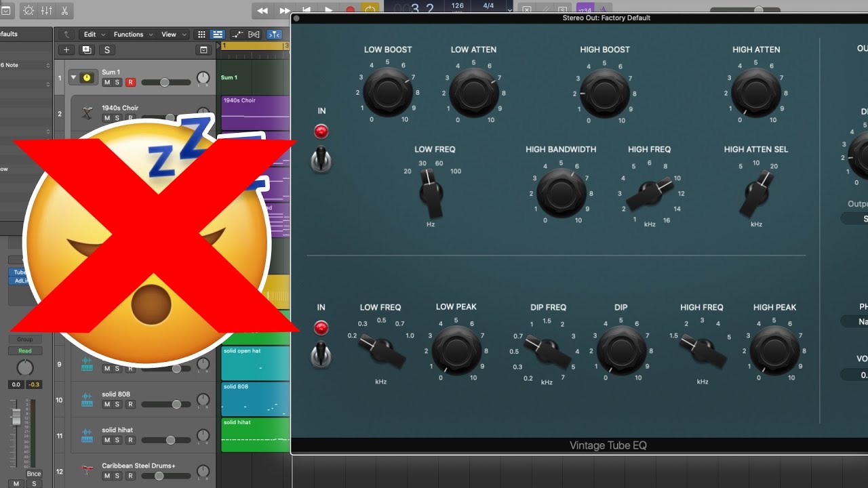
Task: Toggle the flex button in tracks header
Action: tap(254, 35)
